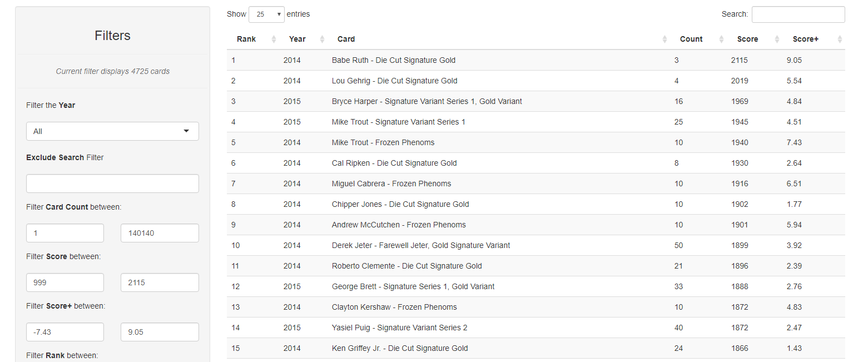Viewport: 868px width, 362px height.
Task: Select Bryce Harper Signature Variant Series 1 row
Action: [535, 101]
